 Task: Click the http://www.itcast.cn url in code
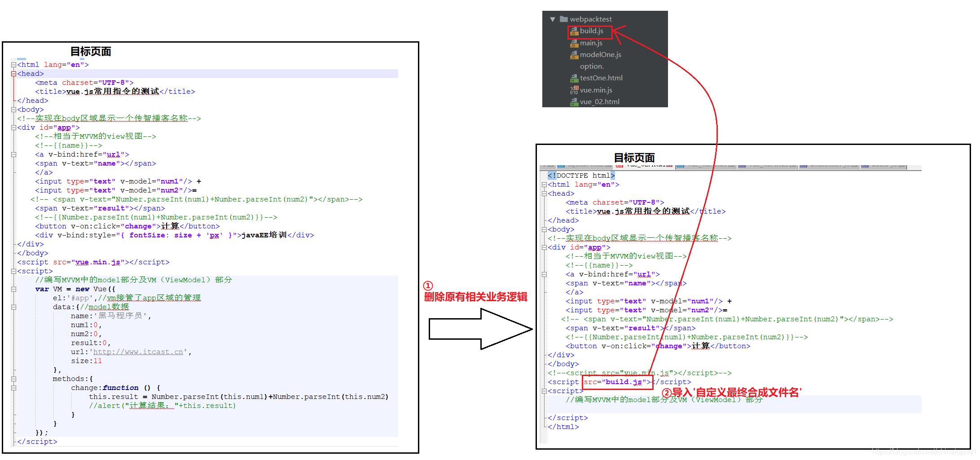tap(138, 352)
